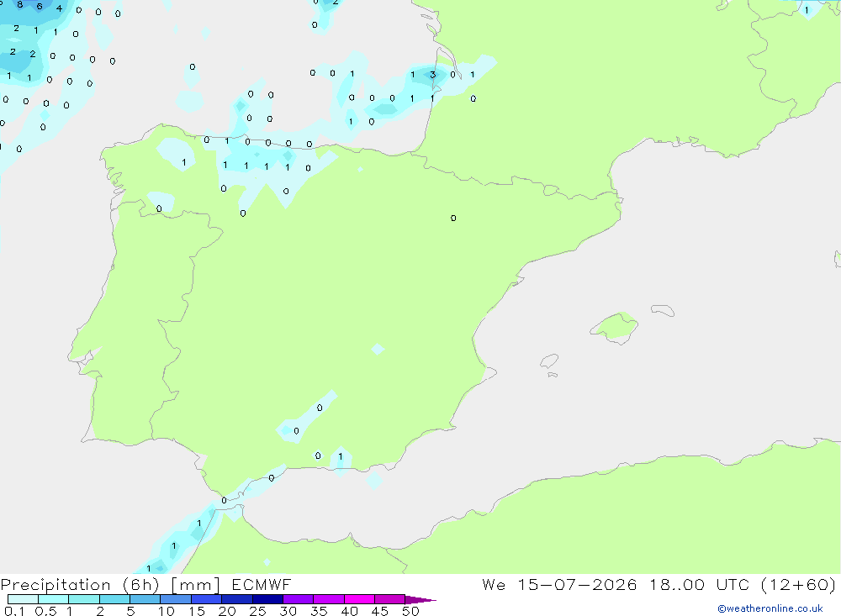
Task: Click the '15' legend scale label
Action: tap(197, 611)
